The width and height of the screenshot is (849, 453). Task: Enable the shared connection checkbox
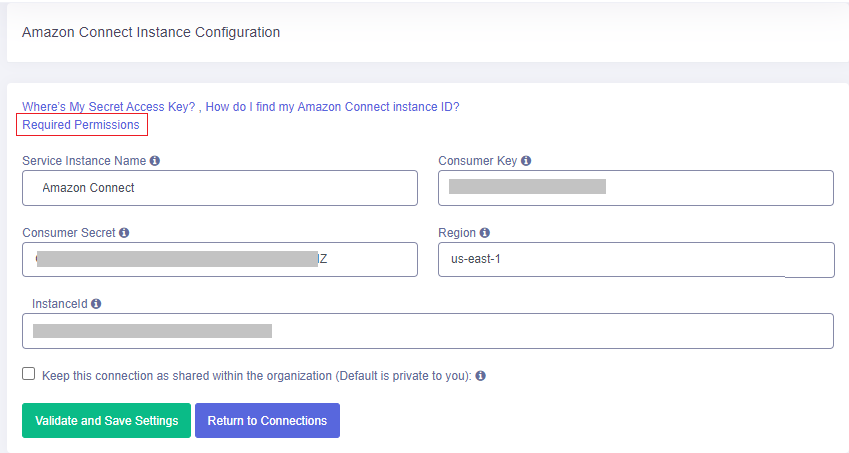(x=29, y=374)
